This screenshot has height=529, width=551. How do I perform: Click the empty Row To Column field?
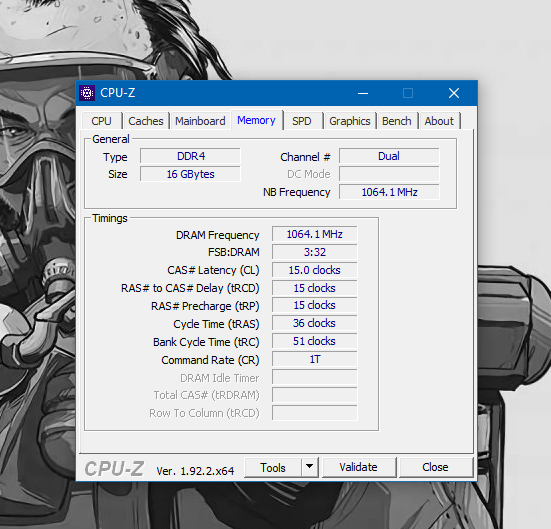(x=315, y=413)
